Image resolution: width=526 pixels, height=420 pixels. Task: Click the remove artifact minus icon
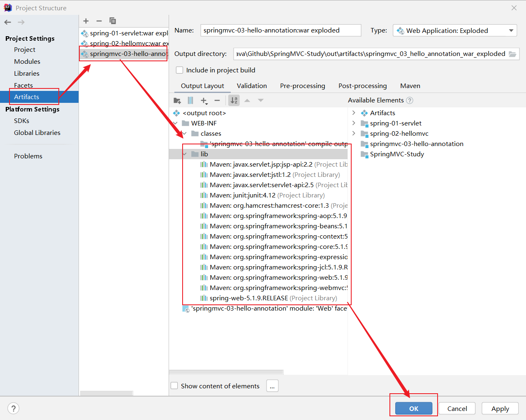[99, 21]
